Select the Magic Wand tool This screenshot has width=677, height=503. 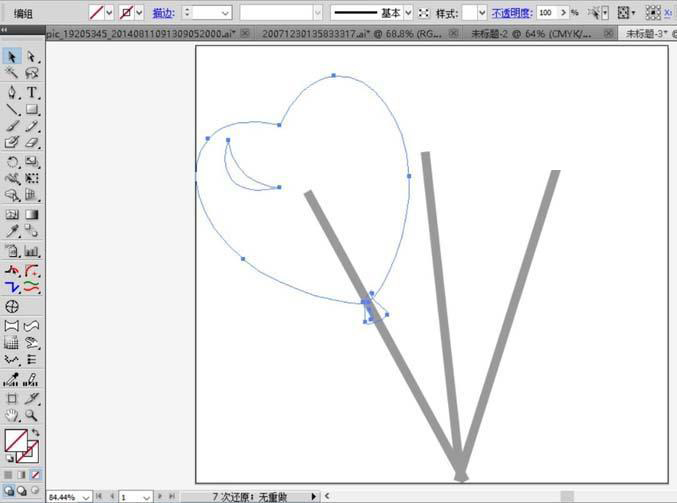[x=12, y=73]
